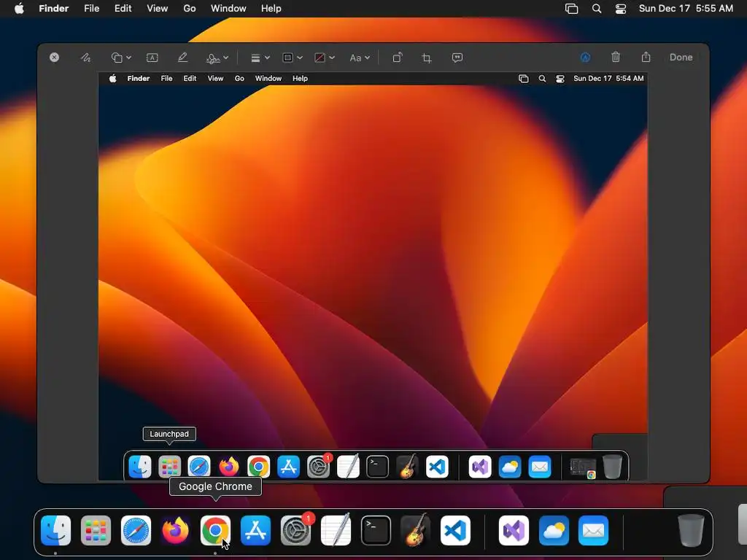Select the Sketch tool in markup toolbar
Image resolution: width=747 pixels, height=560 pixels.
tap(86, 58)
